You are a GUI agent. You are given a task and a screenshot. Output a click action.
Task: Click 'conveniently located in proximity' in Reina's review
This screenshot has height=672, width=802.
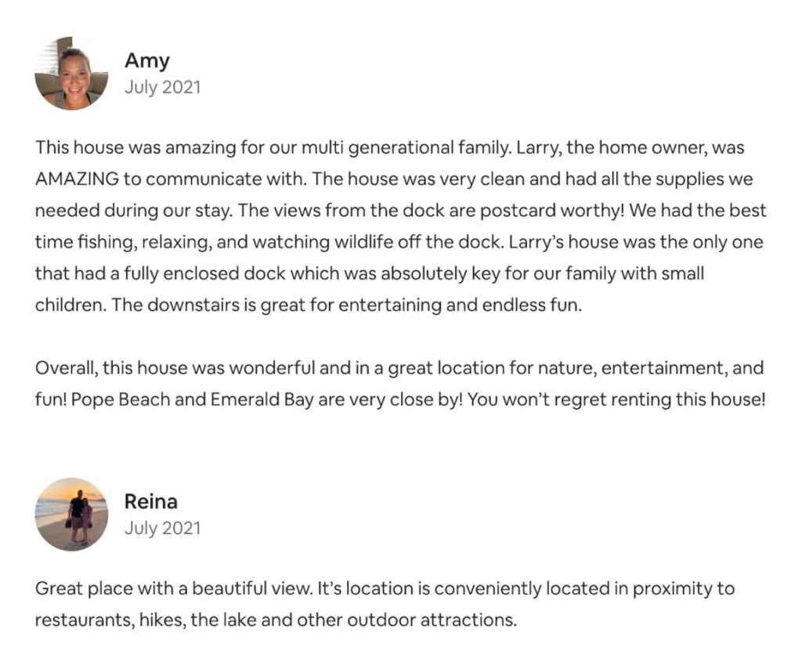pos(576,589)
